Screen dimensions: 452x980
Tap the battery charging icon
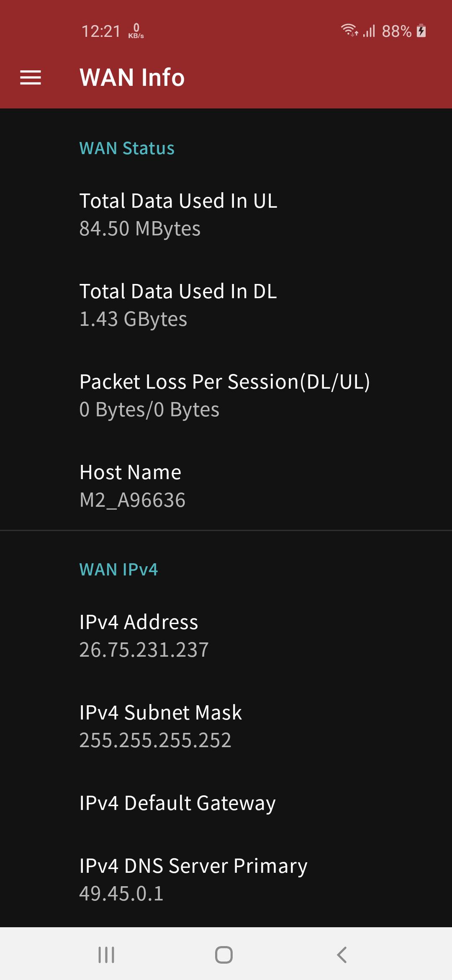[x=421, y=31]
